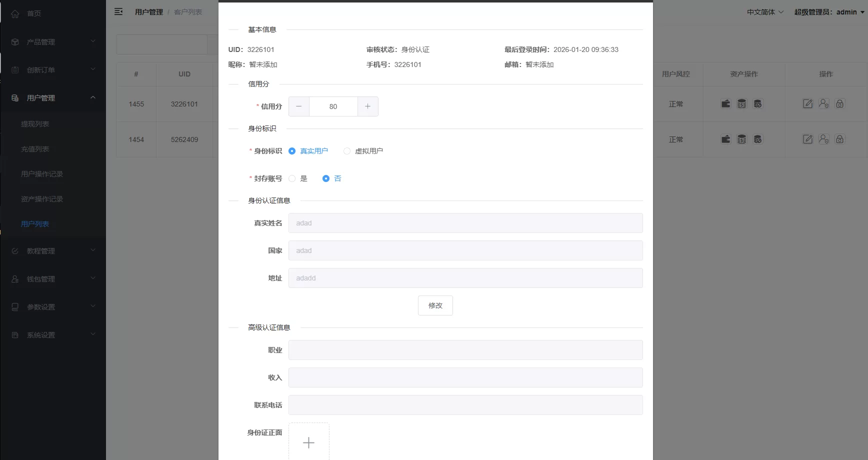Open 提现列表 from the sidebar

click(35, 123)
